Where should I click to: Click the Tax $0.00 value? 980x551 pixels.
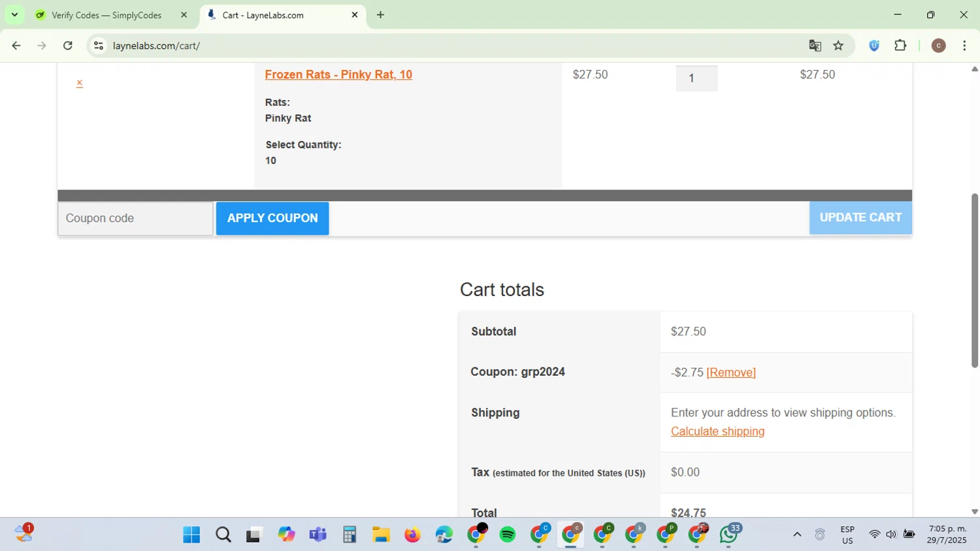point(685,472)
